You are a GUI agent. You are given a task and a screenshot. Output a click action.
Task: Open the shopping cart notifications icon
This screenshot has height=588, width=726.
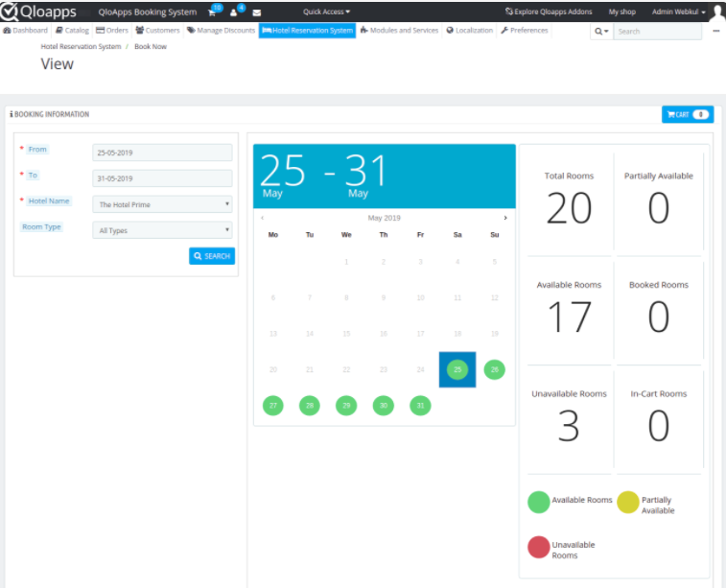212,12
